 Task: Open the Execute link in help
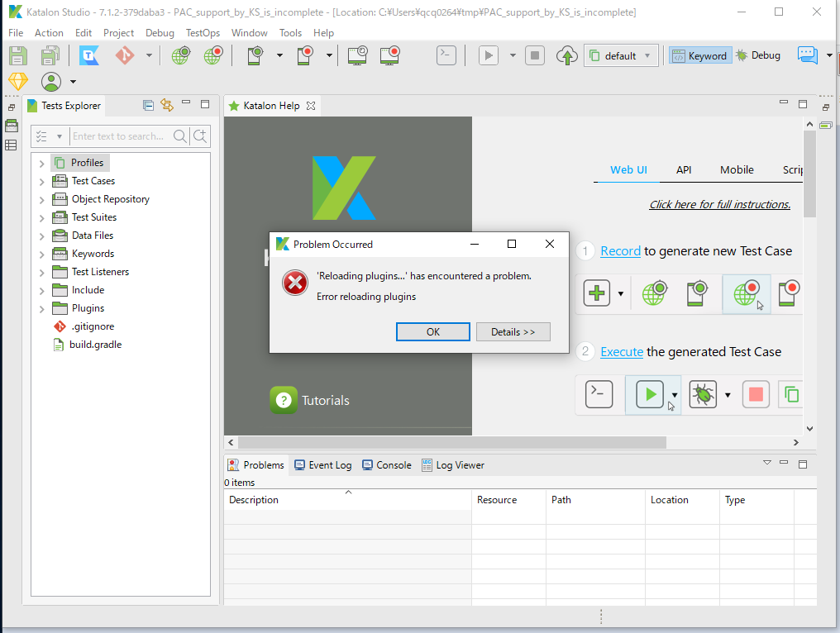click(x=622, y=352)
